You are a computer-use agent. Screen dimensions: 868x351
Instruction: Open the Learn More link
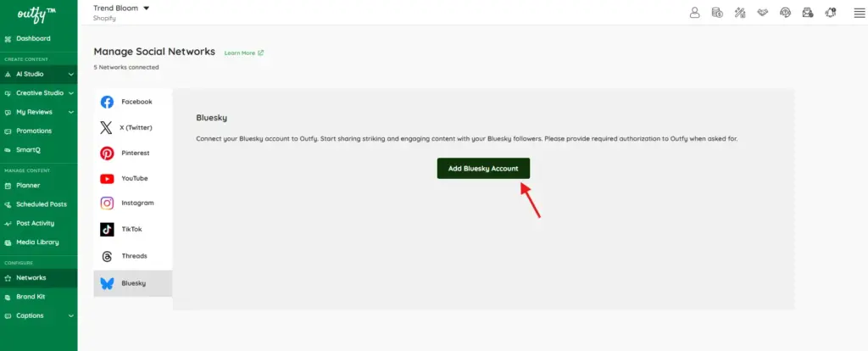[244, 53]
